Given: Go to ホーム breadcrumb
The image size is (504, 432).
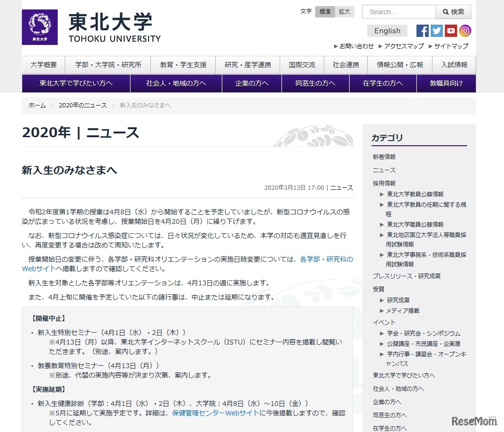Looking at the screenshot, I should pyautogui.click(x=37, y=106).
